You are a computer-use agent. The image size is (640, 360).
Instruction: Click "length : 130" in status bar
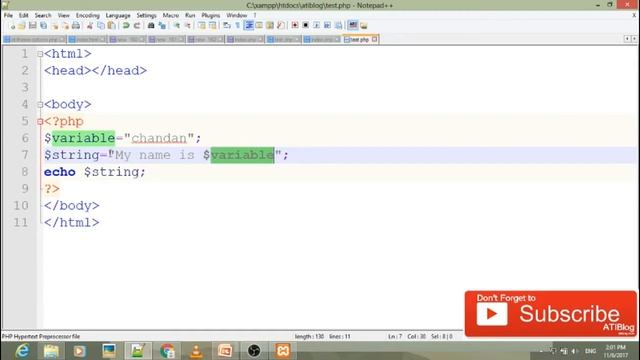[309, 337]
